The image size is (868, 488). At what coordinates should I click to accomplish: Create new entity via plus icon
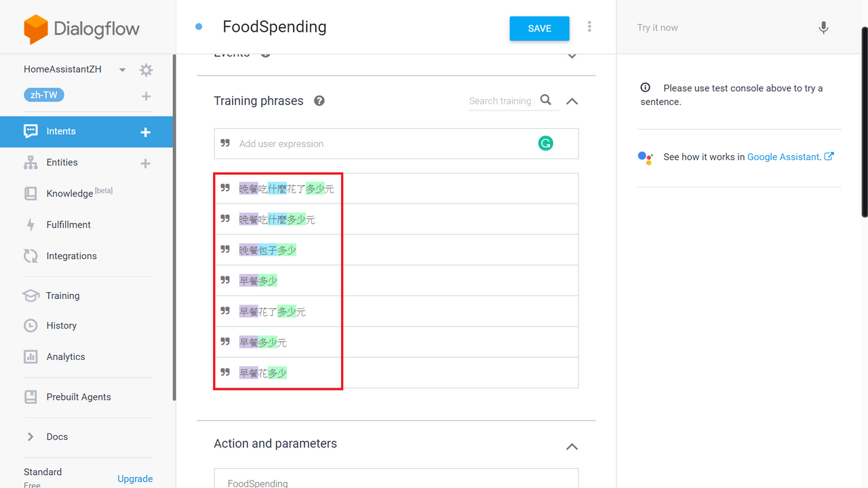(x=145, y=163)
